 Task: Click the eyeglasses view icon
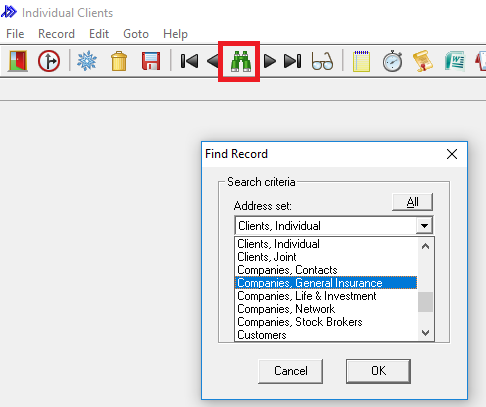click(322, 61)
